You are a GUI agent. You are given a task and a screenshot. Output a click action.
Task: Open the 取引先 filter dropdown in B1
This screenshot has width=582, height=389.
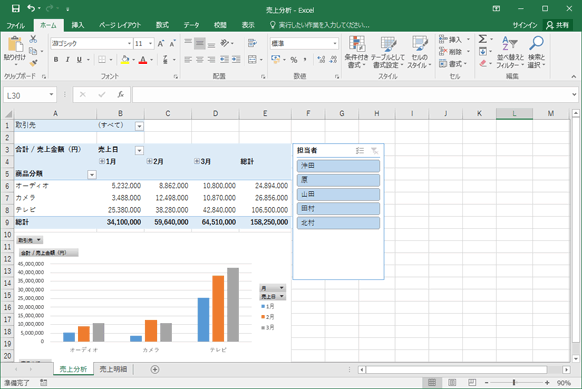point(139,126)
